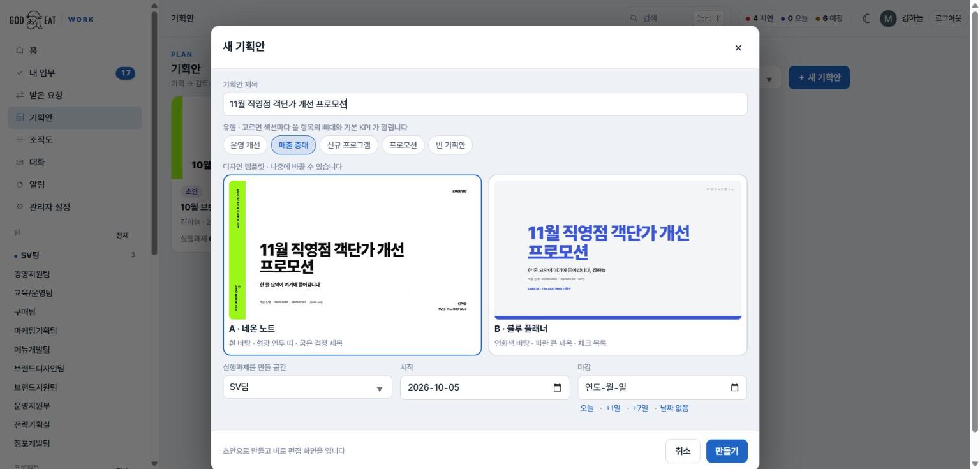This screenshot has height=469, width=980.
Task: Click the 마감 date field
Action: pyautogui.click(x=662, y=387)
